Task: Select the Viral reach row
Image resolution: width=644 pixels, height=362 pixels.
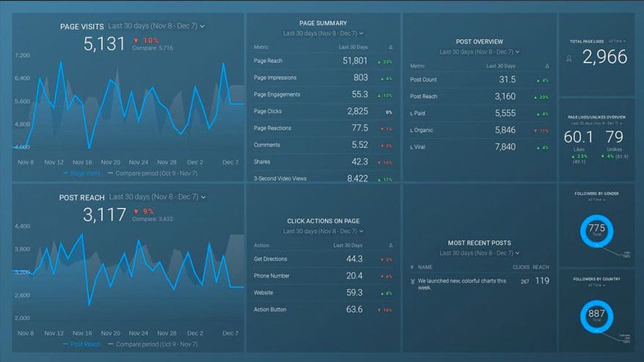Action: 479,147
